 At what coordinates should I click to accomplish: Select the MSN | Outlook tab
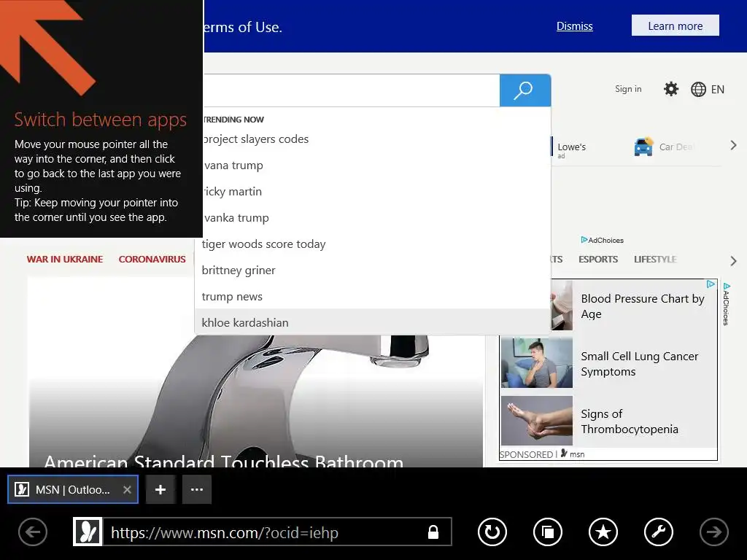click(x=73, y=489)
